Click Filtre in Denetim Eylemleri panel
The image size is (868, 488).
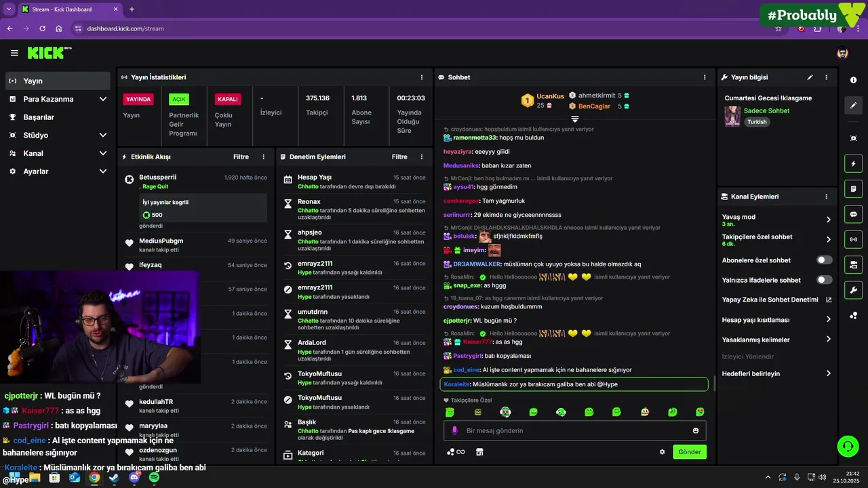399,157
